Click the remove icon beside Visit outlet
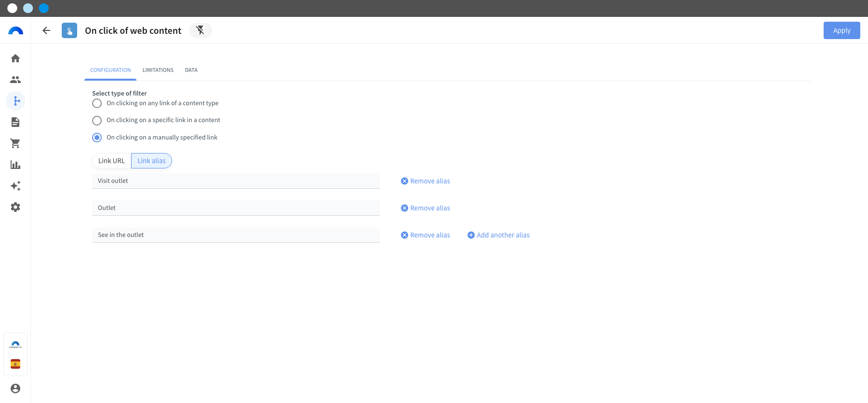Image resolution: width=868 pixels, height=403 pixels. [x=405, y=181]
